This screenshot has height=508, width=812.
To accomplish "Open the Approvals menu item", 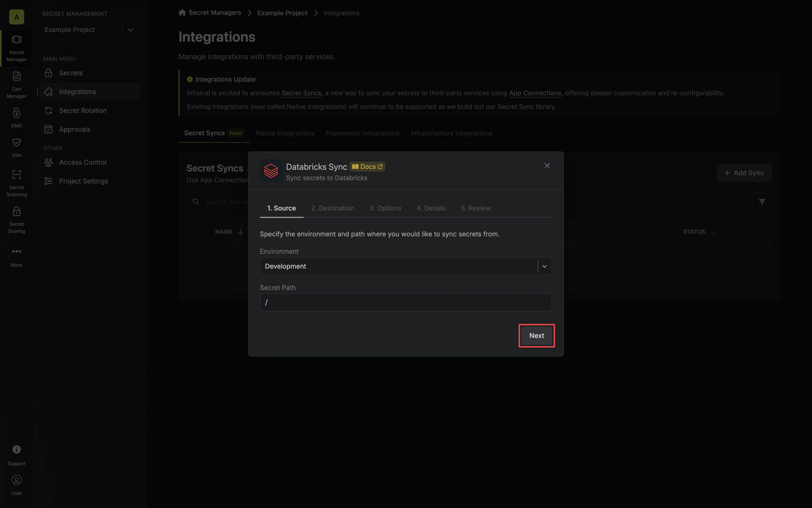I will point(90,129).
